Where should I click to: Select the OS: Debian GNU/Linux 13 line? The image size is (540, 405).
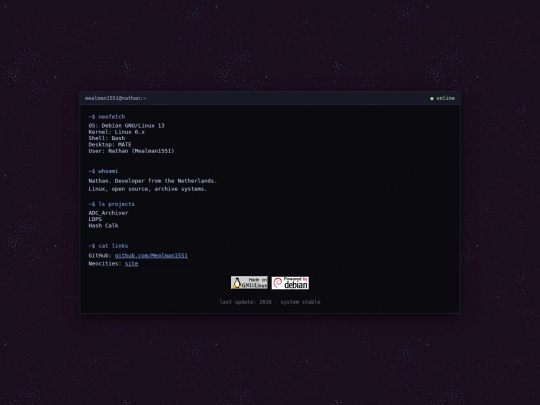tap(126, 126)
